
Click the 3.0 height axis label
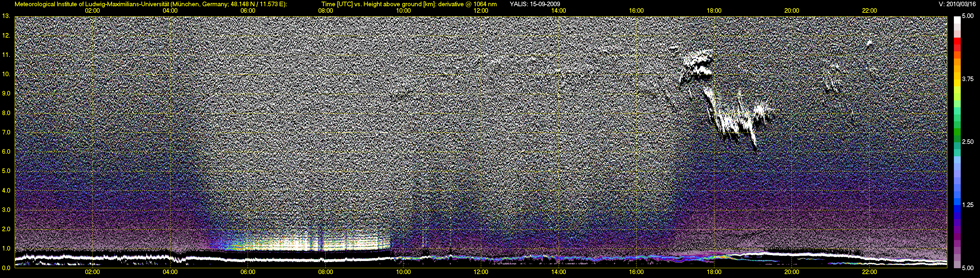6,210
